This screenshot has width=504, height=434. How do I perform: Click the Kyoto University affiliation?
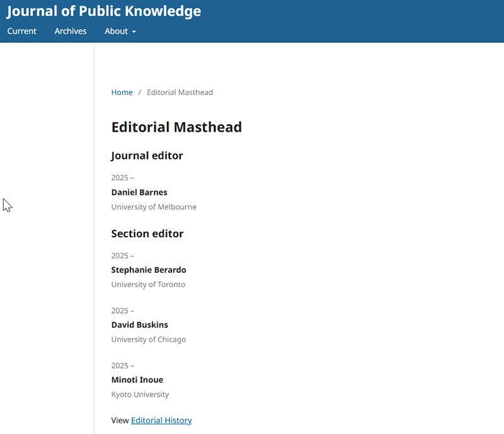coord(140,394)
